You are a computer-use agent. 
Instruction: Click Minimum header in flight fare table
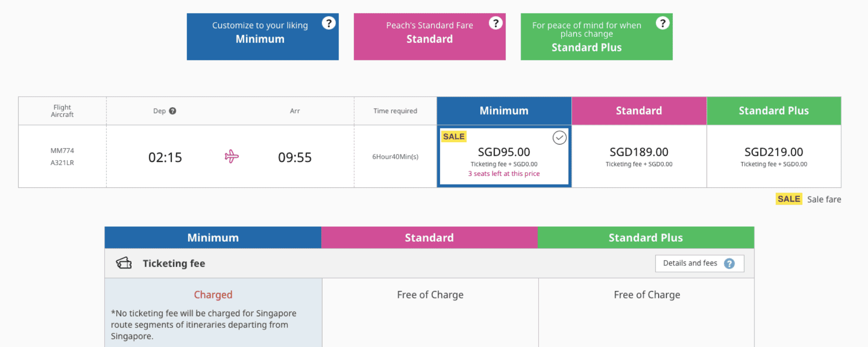(x=504, y=111)
